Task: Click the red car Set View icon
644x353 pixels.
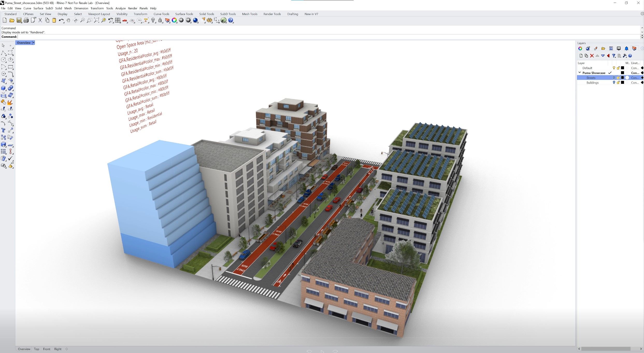Action: pyautogui.click(x=125, y=20)
